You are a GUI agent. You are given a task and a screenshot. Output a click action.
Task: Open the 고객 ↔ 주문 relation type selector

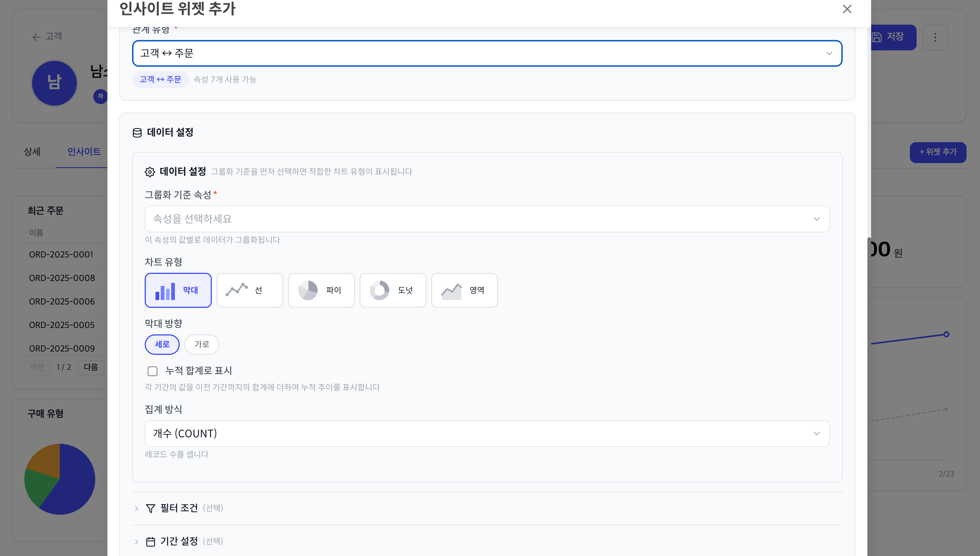pyautogui.click(x=487, y=53)
